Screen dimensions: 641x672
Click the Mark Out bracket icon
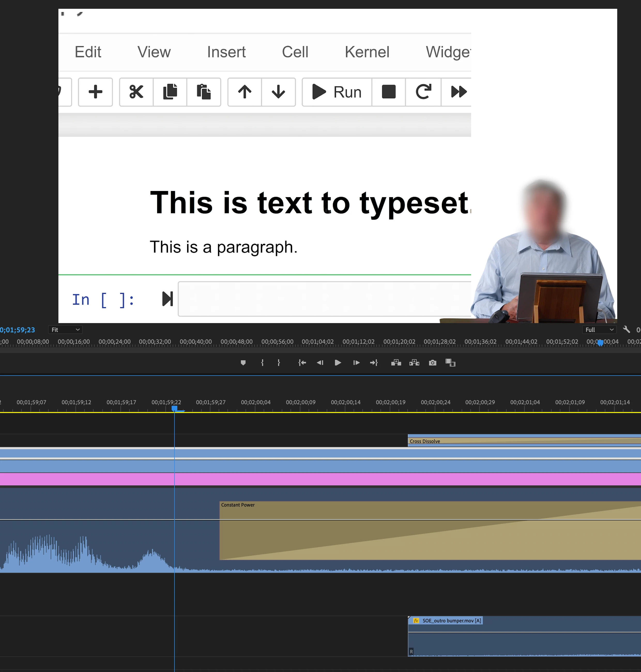[279, 362]
